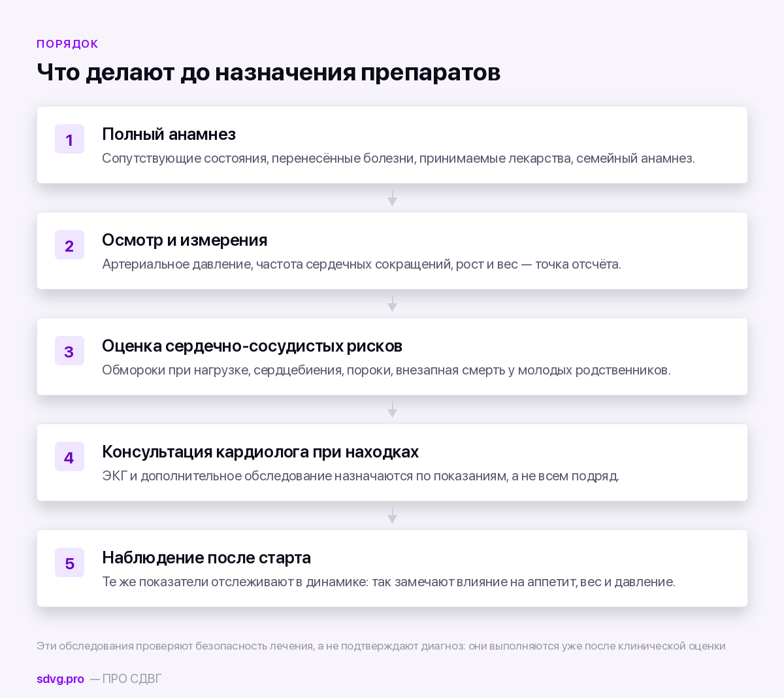The height and width of the screenshot is (698, 784).
Task: Click the step 4 number badge
Action: [x=69, y=457]
